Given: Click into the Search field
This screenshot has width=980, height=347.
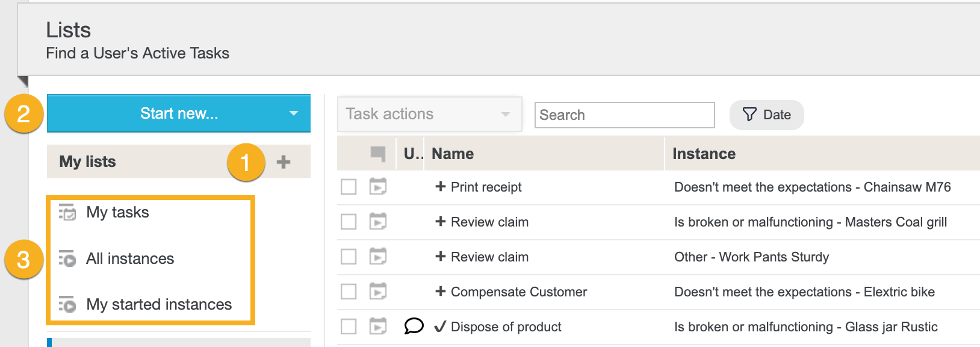Looking at the screenshot, I should (x=624, y=115).
